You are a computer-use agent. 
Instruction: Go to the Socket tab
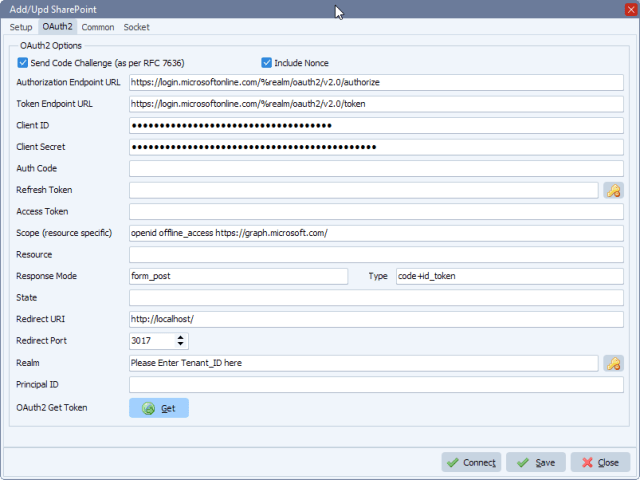(x=136, y=27)
